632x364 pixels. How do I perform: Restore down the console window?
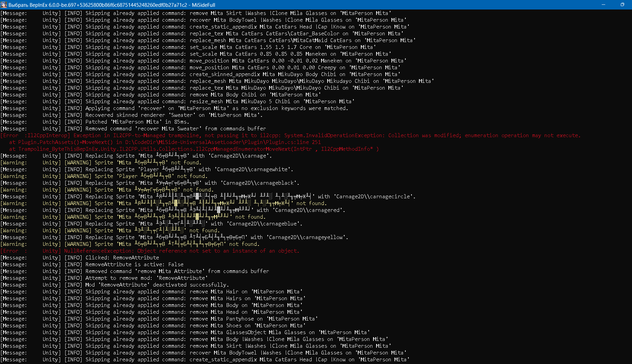click(622, 5)
